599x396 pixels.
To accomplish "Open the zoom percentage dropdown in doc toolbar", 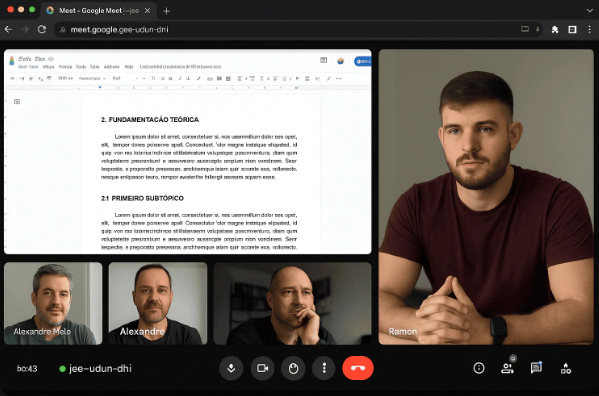I will coord(65,78).
